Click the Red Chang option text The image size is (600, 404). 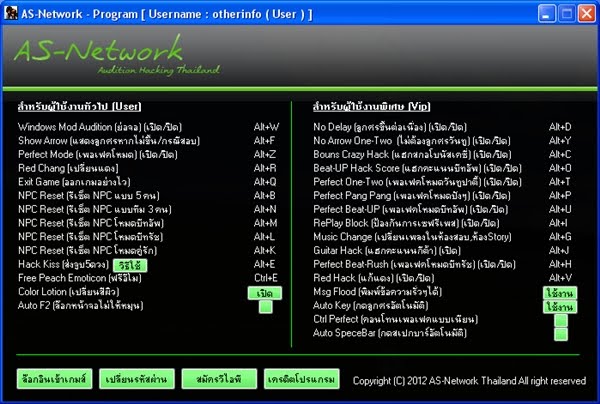coord(68,168)
